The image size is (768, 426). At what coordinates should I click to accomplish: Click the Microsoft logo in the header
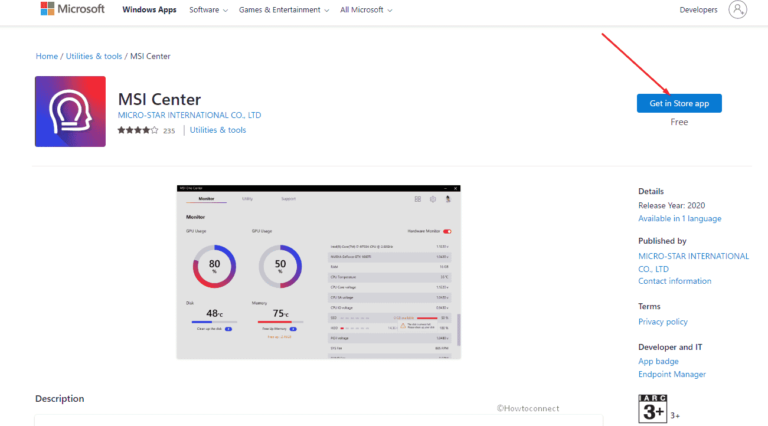pyautogui.click(x=72, y=10)
